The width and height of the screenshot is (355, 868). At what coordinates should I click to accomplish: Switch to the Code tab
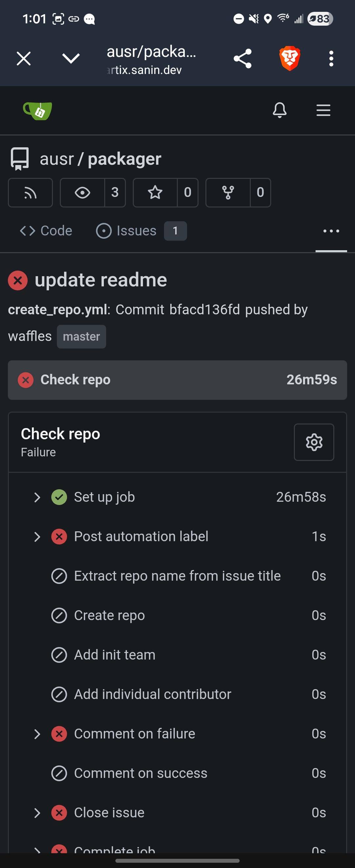point(46,231)
